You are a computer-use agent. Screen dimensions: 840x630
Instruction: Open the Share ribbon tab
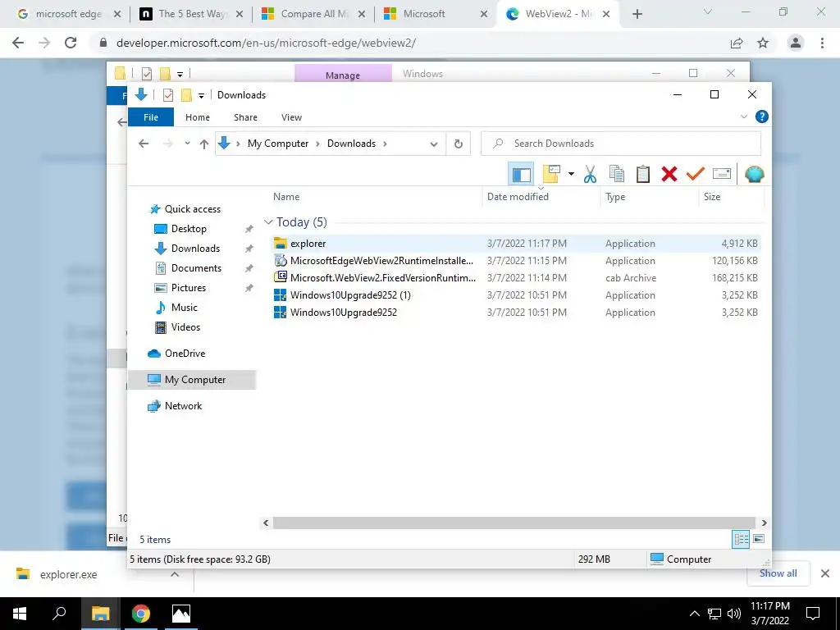[245, 117]
